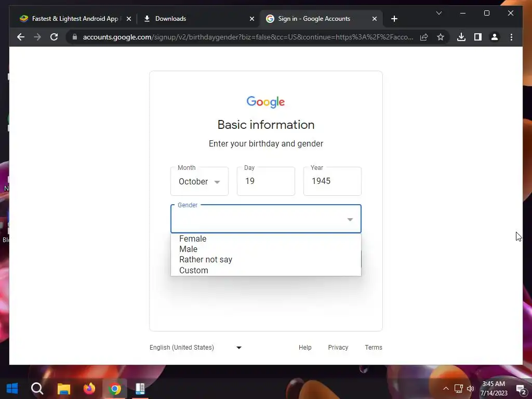Image resolution: width=532 pixels, height=399 pixels.
Task: View site security lock info
Action: 75,37
